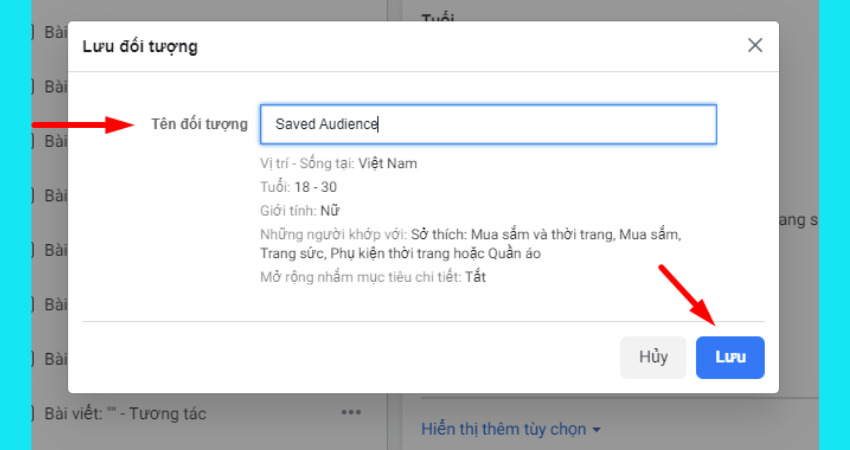Click Trang sức, Phụ kiện thời trang line
Viewport: 850px width, 450px height.
[x=400, y=253]
